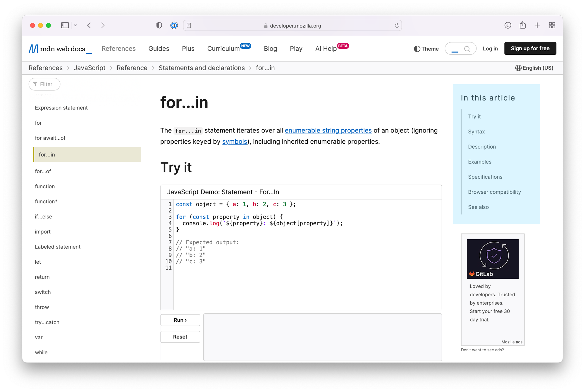
Task: Click the reader view icon in address bar
Action: point(189,25)
